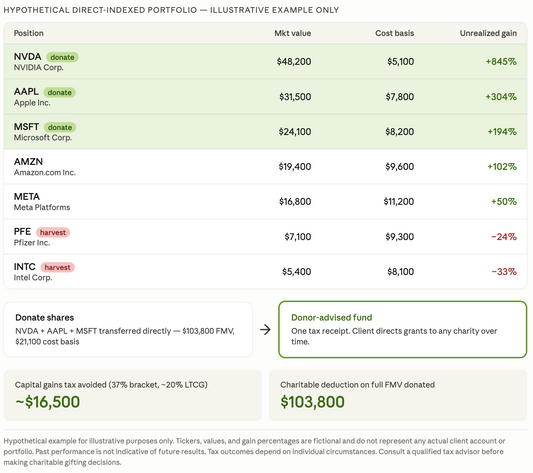Click the donate badge next to AAPL
The width and height of the screenshot is (533, 473).
(x=59, y=92)
